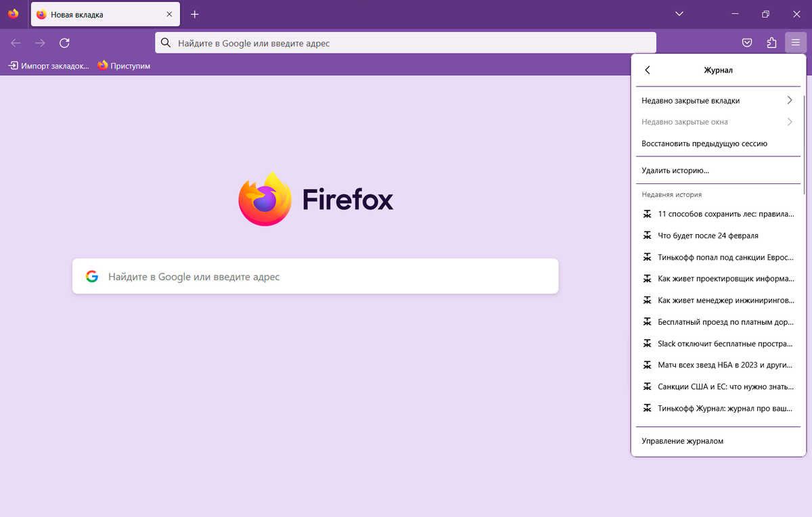
Task: Toggle the hamburger application menu
Action: tap(796, 43)
